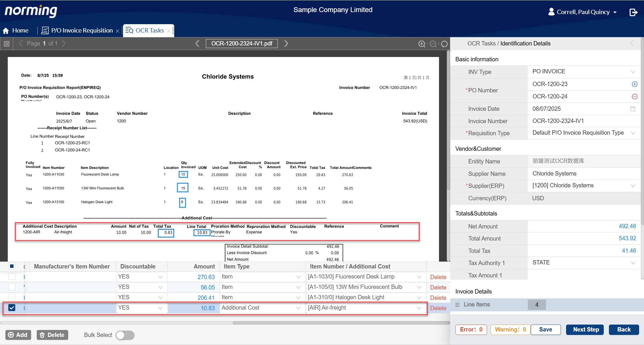644x345 pixels.
Task: Edit the Supplier Name field
Action: (x=584, y=174)
